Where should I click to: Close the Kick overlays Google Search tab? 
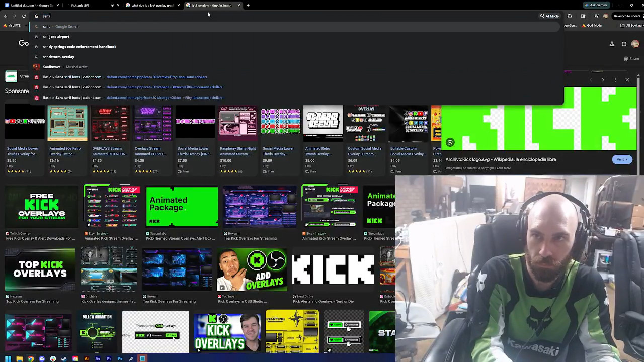[239, 5]
